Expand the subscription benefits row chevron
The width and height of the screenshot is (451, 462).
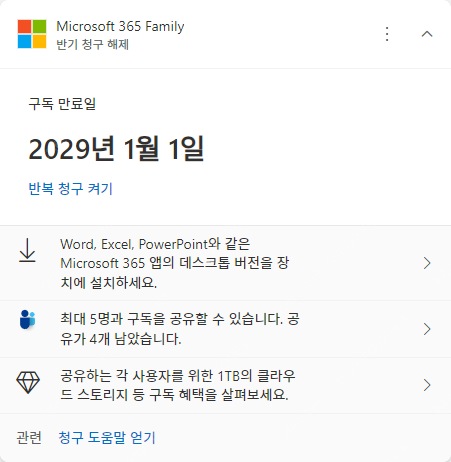coord(427,385)
